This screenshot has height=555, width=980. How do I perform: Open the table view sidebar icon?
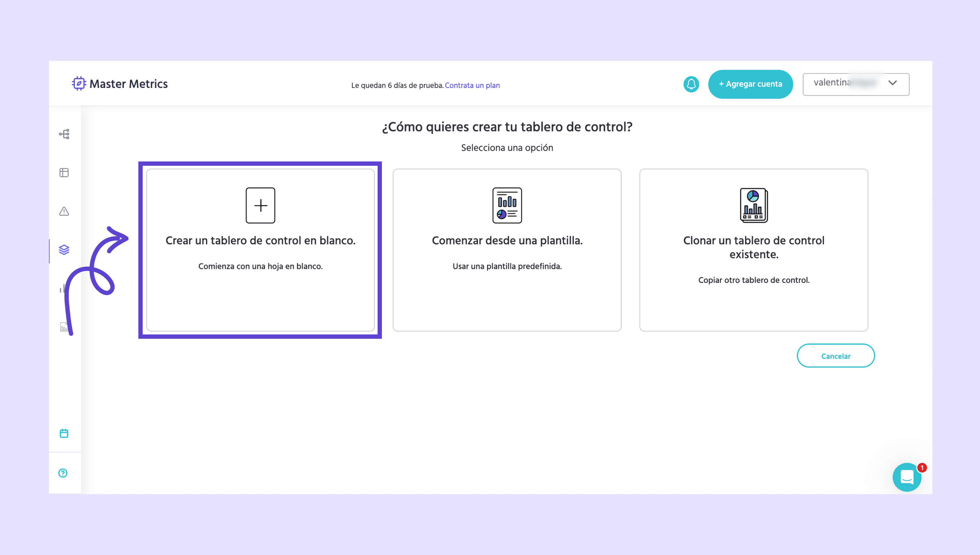(x=64, y=173)
